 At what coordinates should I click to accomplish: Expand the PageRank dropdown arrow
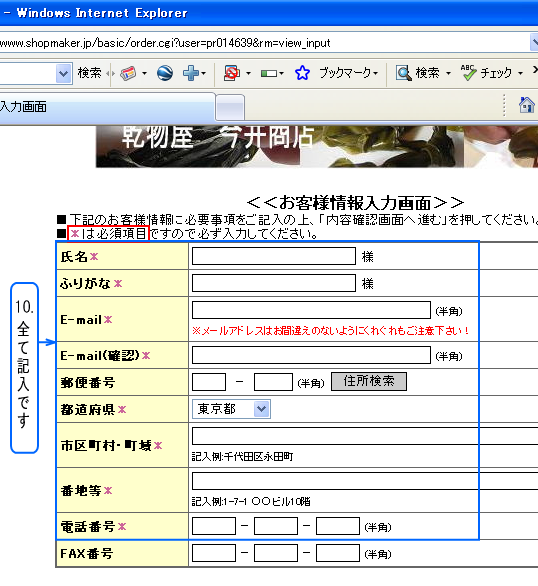281,73
